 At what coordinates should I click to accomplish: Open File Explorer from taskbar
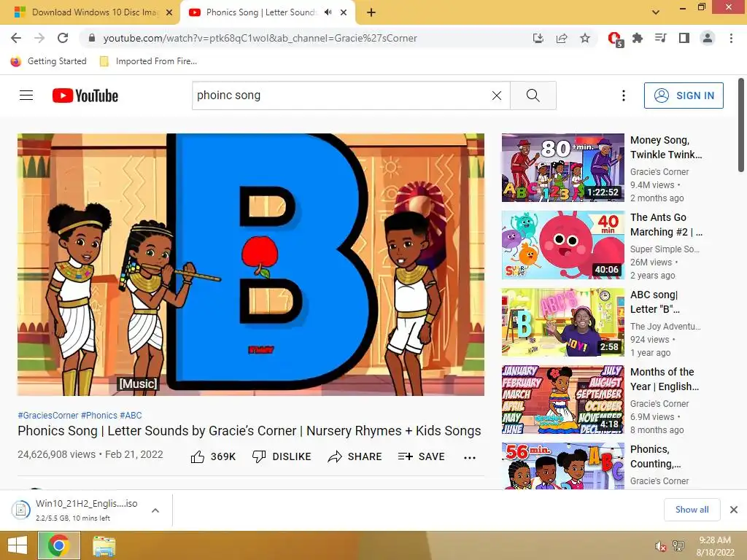coord(104,546)
